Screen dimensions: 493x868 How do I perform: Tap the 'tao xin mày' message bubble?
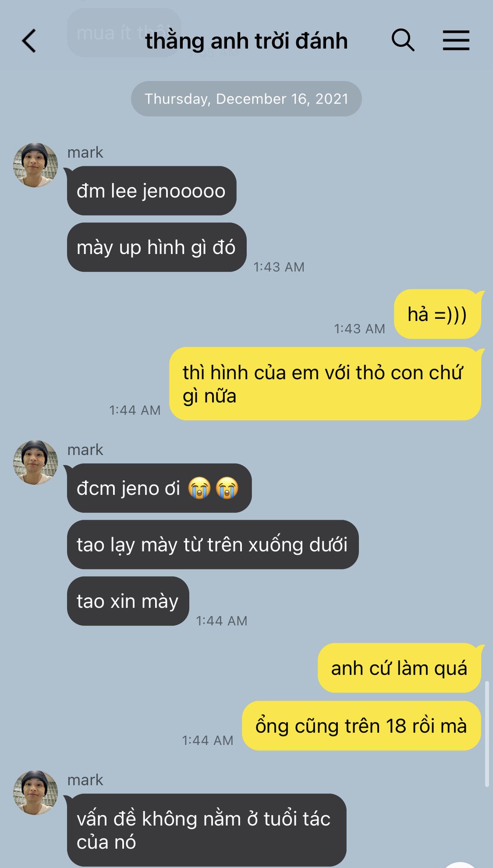point(128,601)
